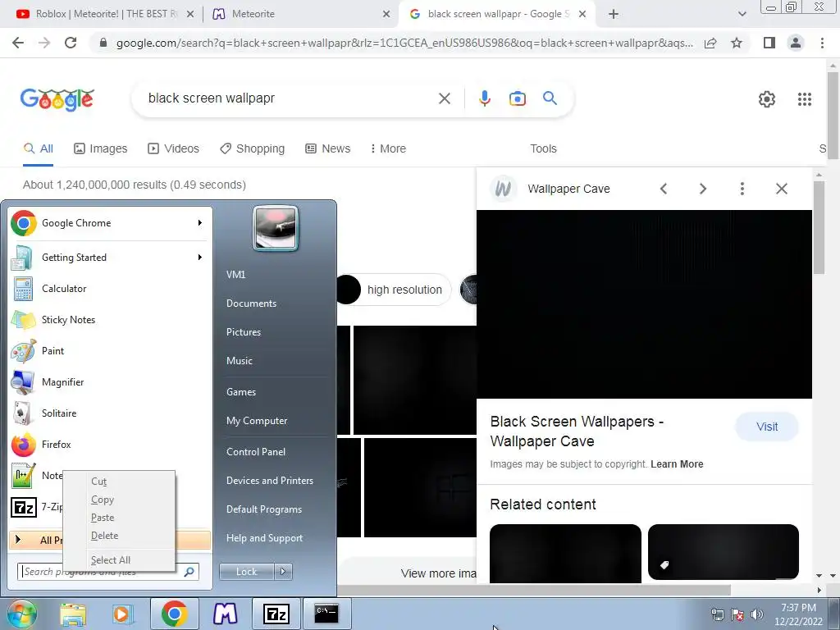Open Documents folder link
The height and width of the screenshot is (630, 840).
(x=251, y=304)
